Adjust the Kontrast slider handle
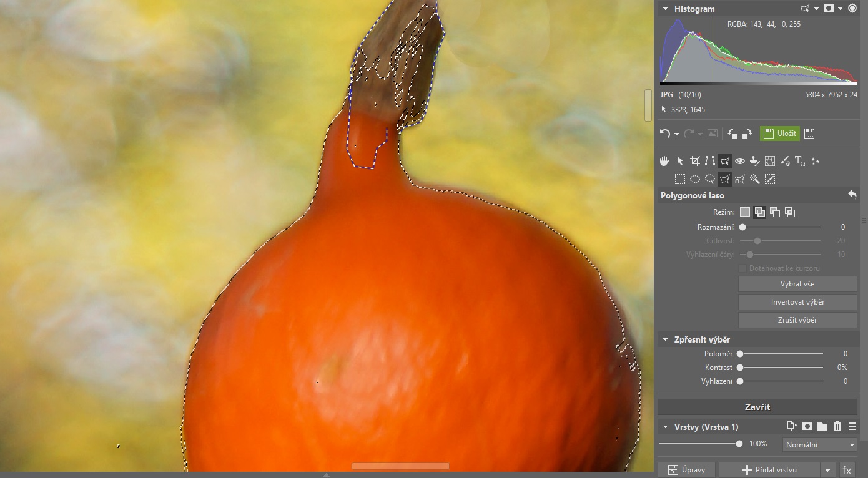This screenshot has height=478, width=868. (x=740, y=368)
